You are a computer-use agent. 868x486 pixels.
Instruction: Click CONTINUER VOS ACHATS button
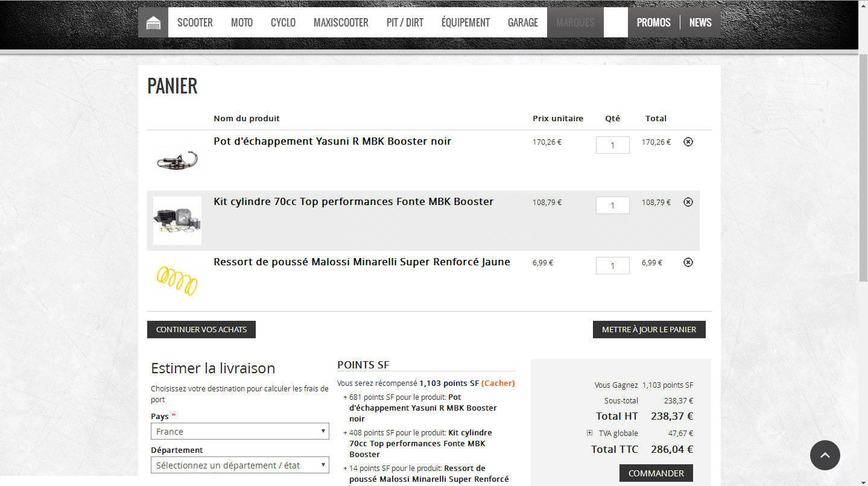(201, 329)
